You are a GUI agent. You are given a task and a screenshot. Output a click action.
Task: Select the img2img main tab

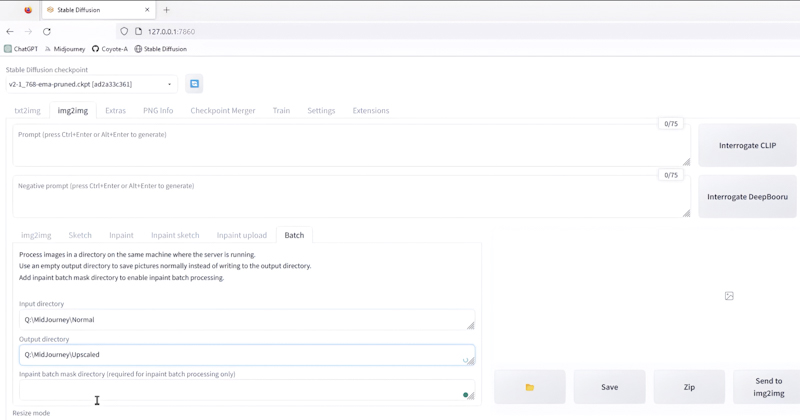pos(72,110)
